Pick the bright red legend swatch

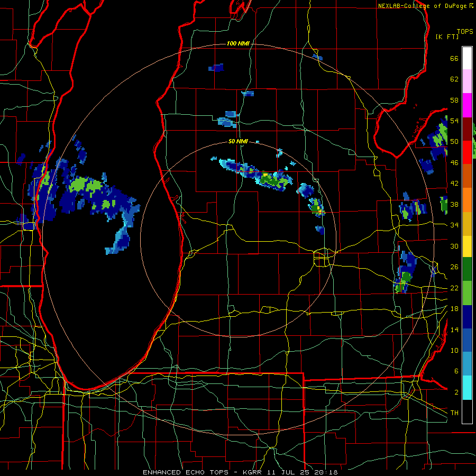click(467, 153)
